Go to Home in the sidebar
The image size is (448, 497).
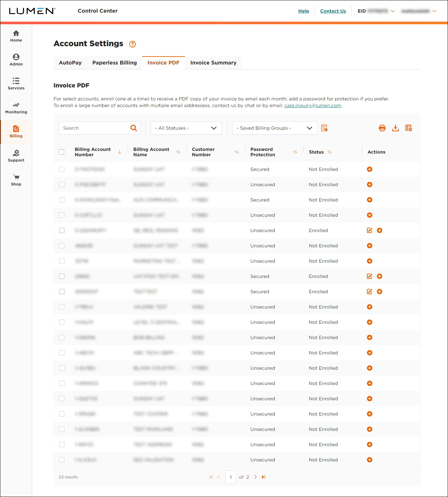(x=16, y=36)
